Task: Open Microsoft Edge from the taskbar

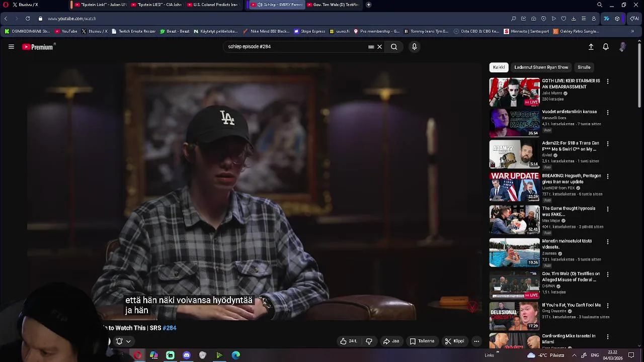Action: (x=236, y=355)
